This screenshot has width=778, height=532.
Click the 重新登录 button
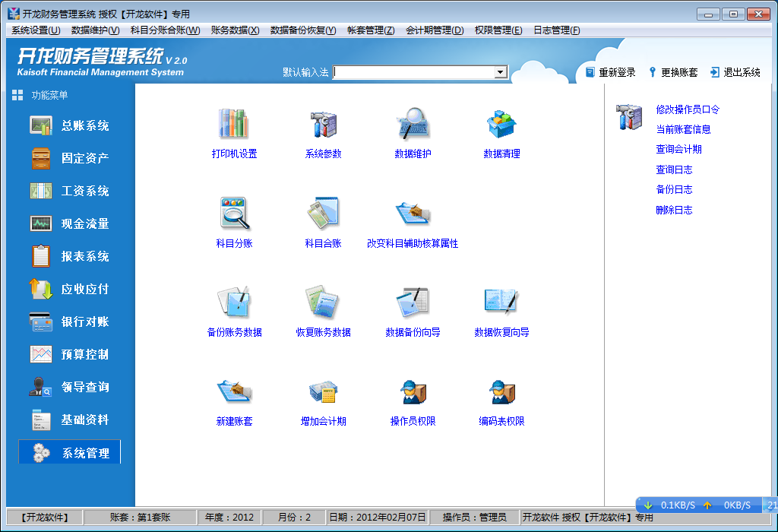click(610, 72)
